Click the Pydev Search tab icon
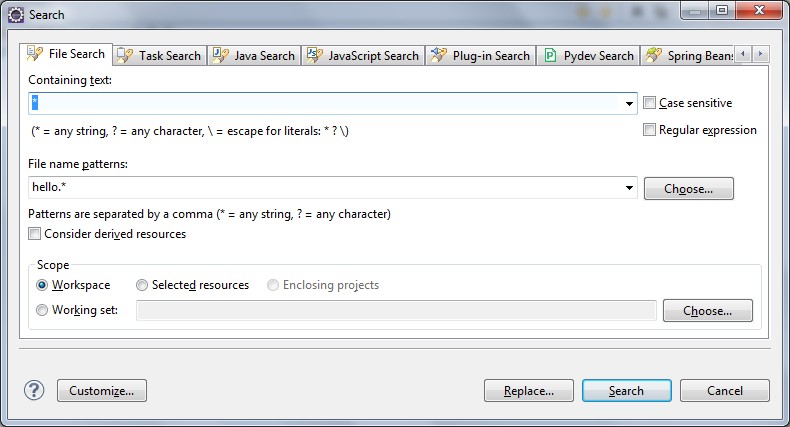The height and width of the screenshot is (427, 790). (550, 56)
